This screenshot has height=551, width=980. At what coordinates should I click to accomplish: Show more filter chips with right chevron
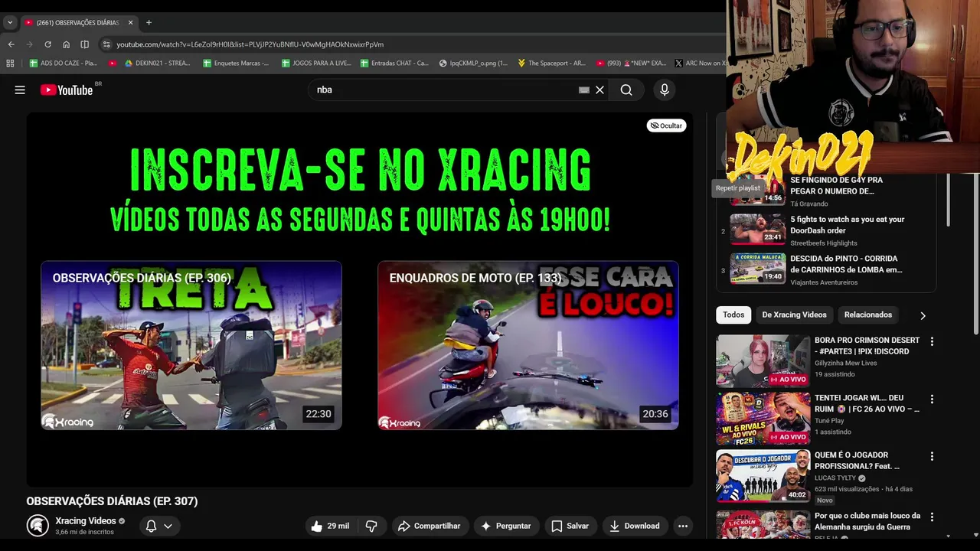pyautogui.click(x=923, y=315)
